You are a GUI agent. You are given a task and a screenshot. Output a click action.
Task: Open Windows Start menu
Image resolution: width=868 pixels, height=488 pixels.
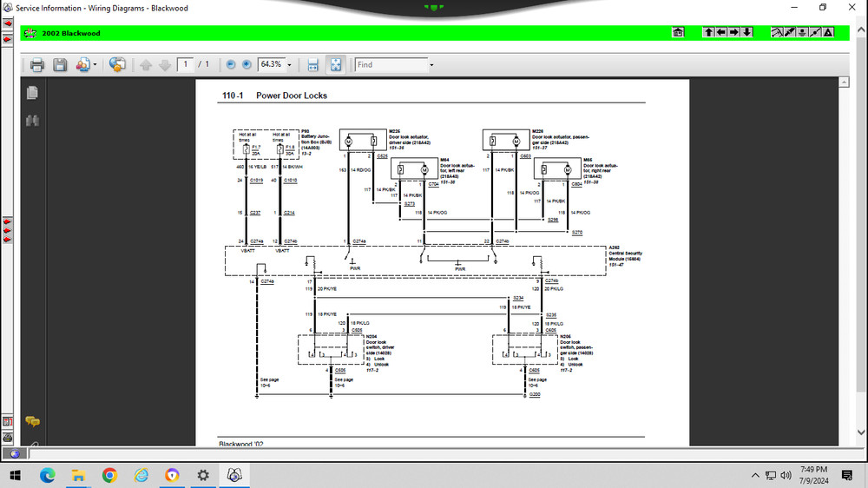pos(16,475)
